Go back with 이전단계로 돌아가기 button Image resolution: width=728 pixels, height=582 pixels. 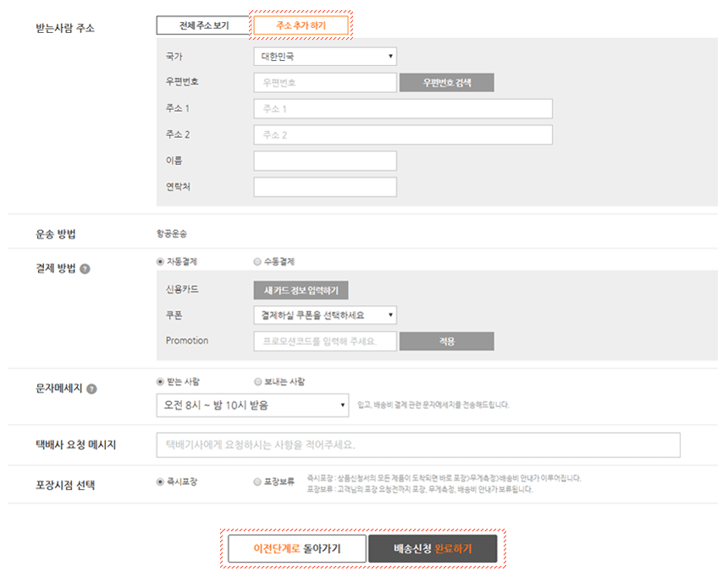(296, 548)
